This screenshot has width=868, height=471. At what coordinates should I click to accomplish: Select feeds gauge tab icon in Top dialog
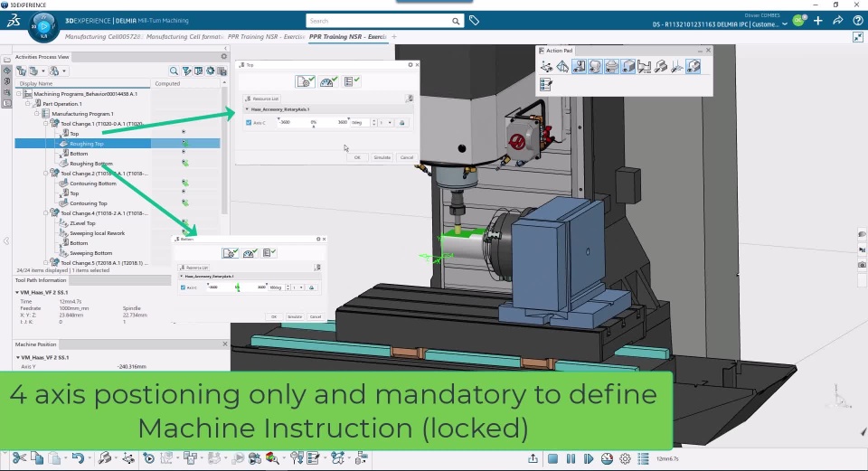[x=328, y=81]
